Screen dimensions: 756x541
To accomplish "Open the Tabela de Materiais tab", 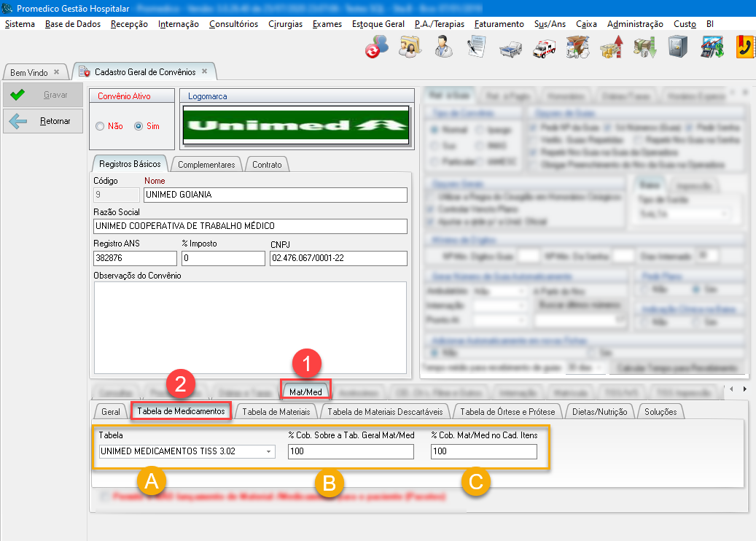I will pyautogui.click(x=276, y=412).
